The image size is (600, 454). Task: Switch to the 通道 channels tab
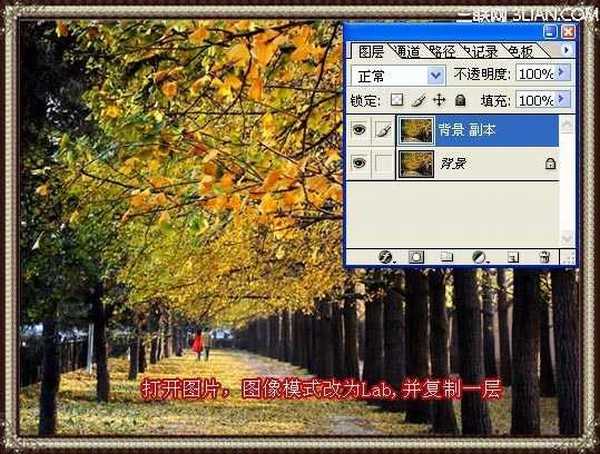pos(407,49)
